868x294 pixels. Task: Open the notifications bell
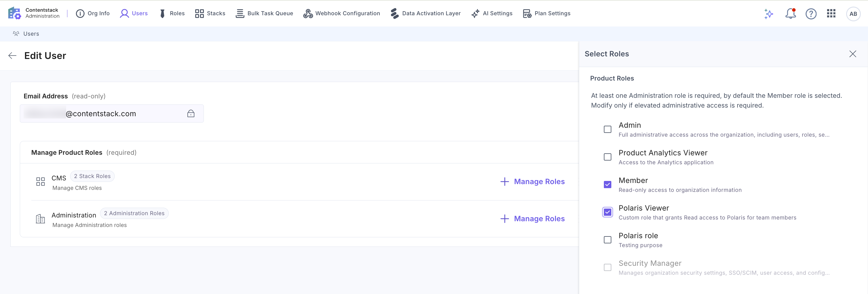[x=790, y=14]
